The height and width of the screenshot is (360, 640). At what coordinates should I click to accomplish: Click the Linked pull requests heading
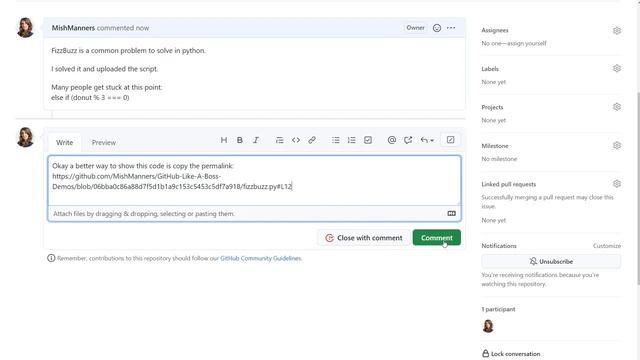[x=509, y=184]
